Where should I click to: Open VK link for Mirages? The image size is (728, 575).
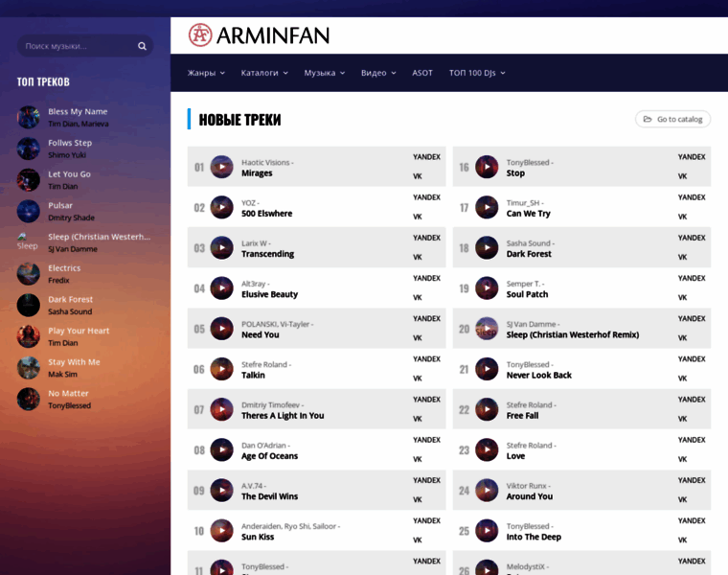click(x=418, y=176)
